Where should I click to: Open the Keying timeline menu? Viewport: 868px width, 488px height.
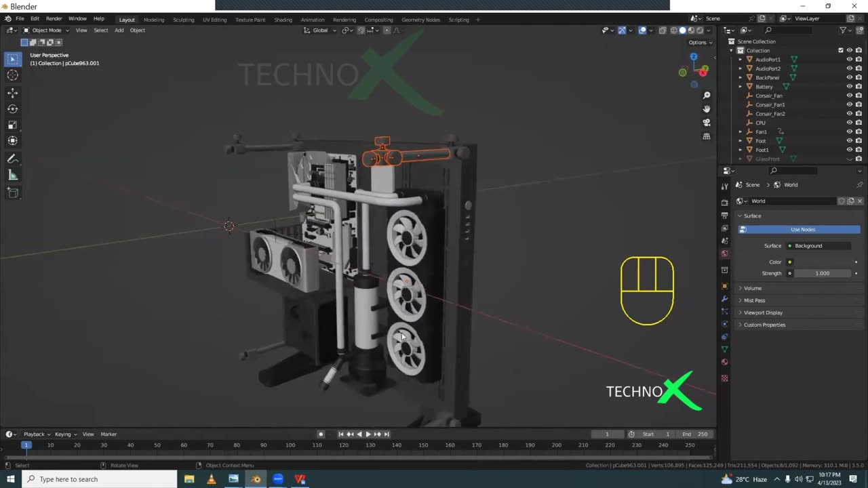pyautogui.click(x=65, y=434)
